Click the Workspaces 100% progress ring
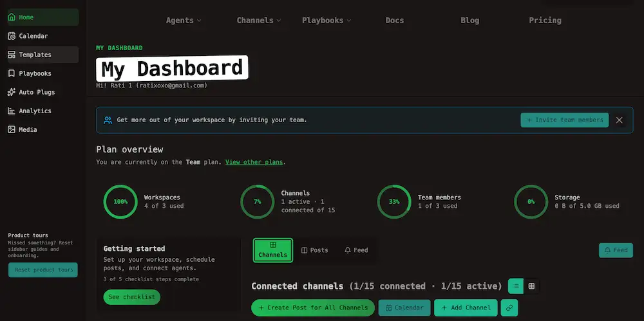 pos(120,201)
